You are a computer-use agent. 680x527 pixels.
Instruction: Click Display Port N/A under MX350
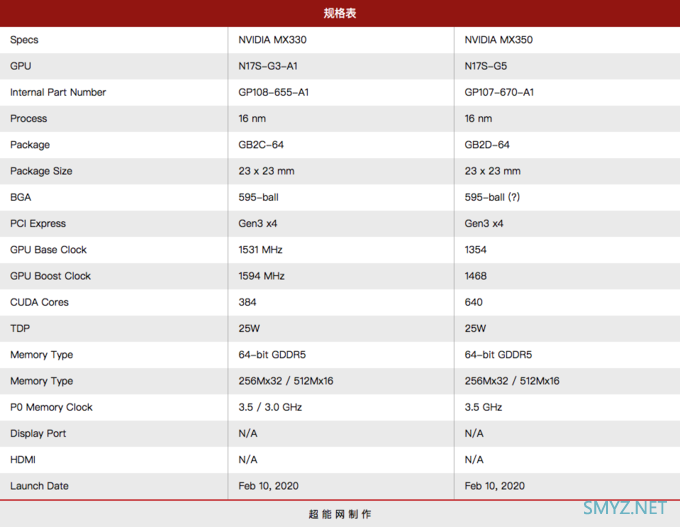[x=474, y=433]
